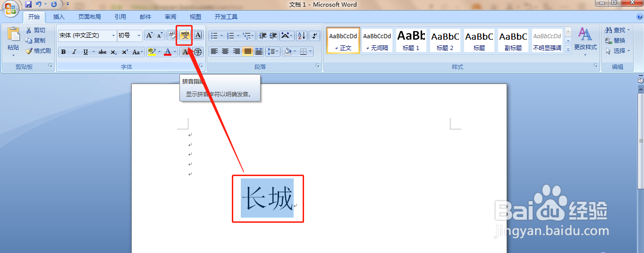Image resolution: width=644 pixels, height=253 pixels.
Task: Click the Save icon in quick access toolbar
Action: [x=28, y=4]
